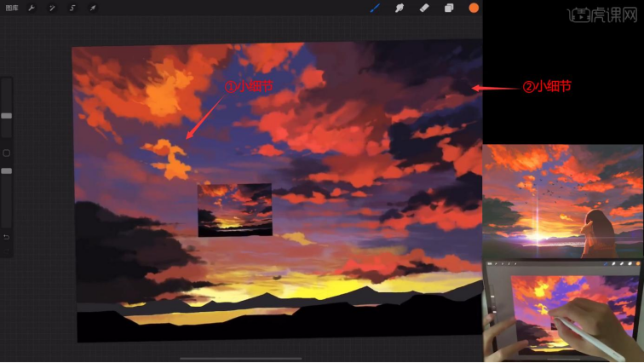Tap the square Modify button in sidebar
Screen dimensions: 644x363
coord(6,153)
